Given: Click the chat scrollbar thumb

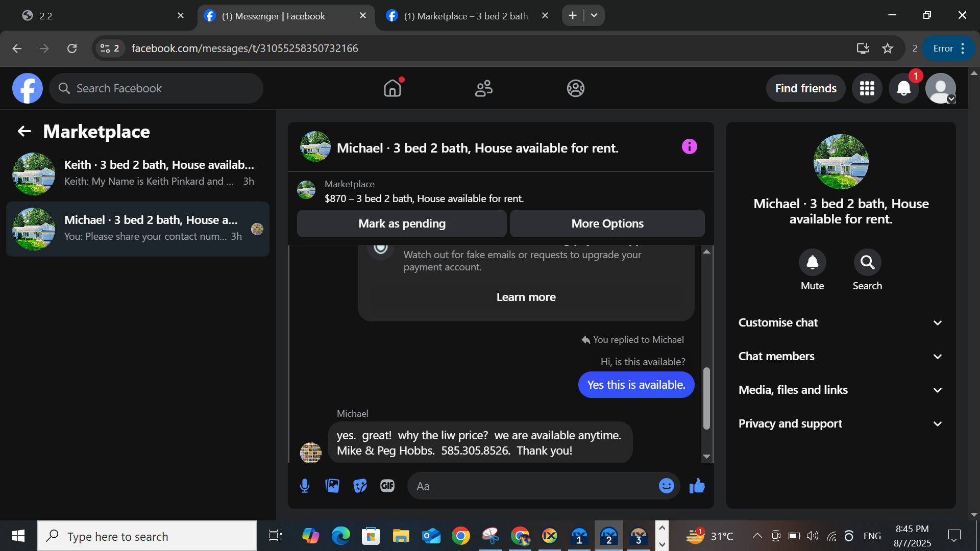Looking at the screenshot, I should pos(706,398).
